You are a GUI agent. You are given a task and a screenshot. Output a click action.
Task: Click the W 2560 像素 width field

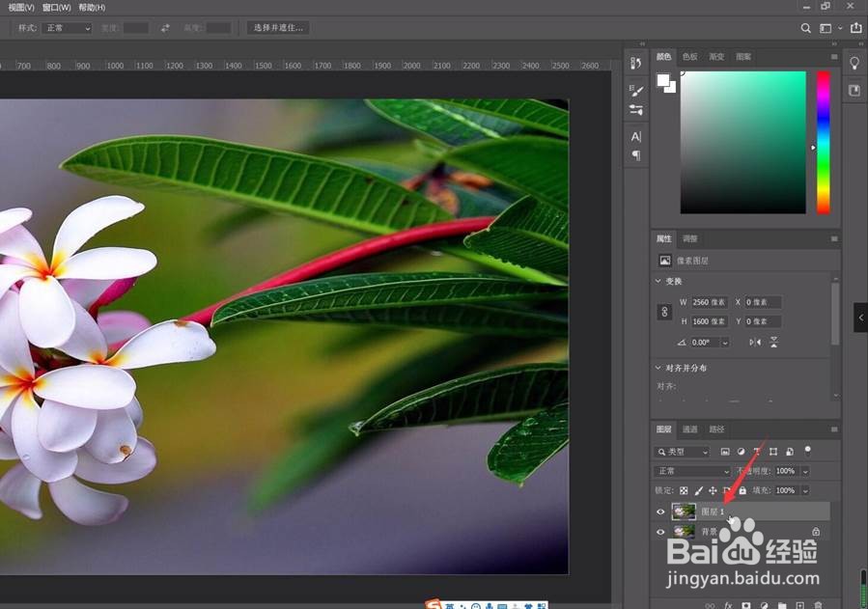tap(710, 302)
